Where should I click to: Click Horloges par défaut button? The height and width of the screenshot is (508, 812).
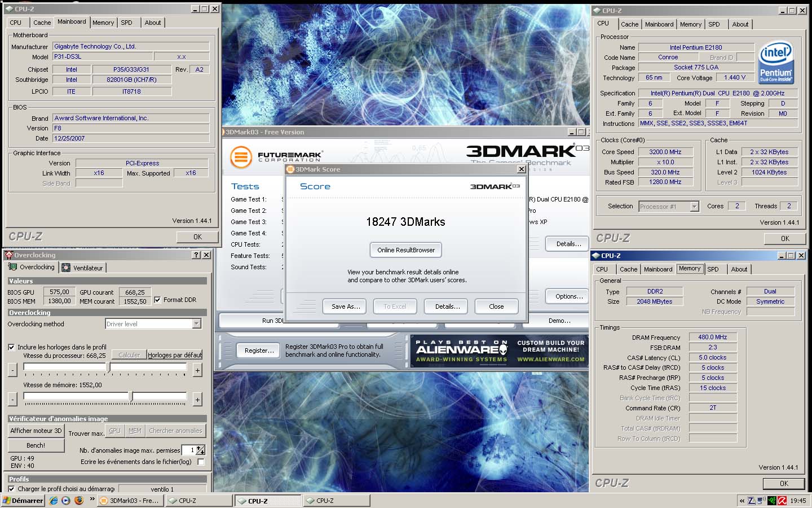tap(175, 355)
